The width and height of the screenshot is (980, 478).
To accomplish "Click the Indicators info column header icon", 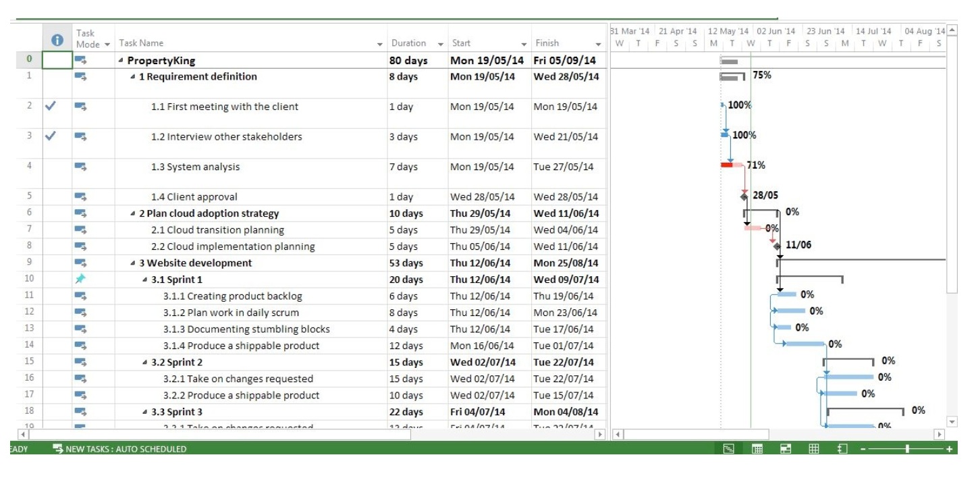I will 57,41.
